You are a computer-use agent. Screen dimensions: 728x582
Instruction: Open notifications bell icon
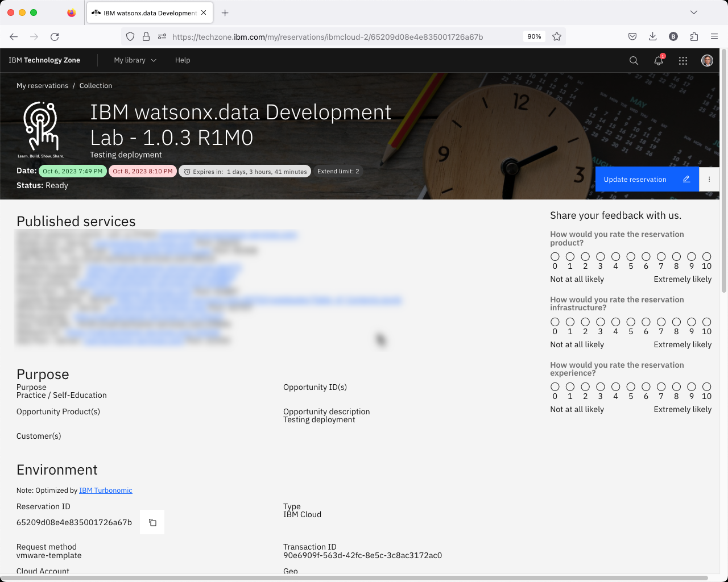(659, 60)
